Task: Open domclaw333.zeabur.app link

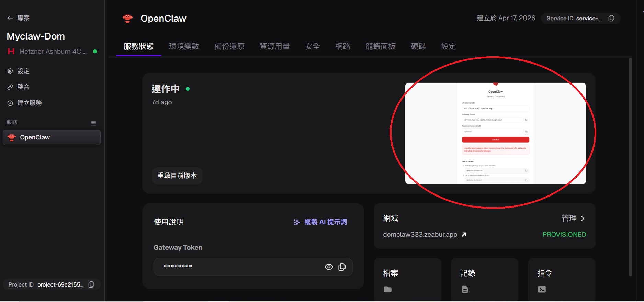Action: click(420, 235)
